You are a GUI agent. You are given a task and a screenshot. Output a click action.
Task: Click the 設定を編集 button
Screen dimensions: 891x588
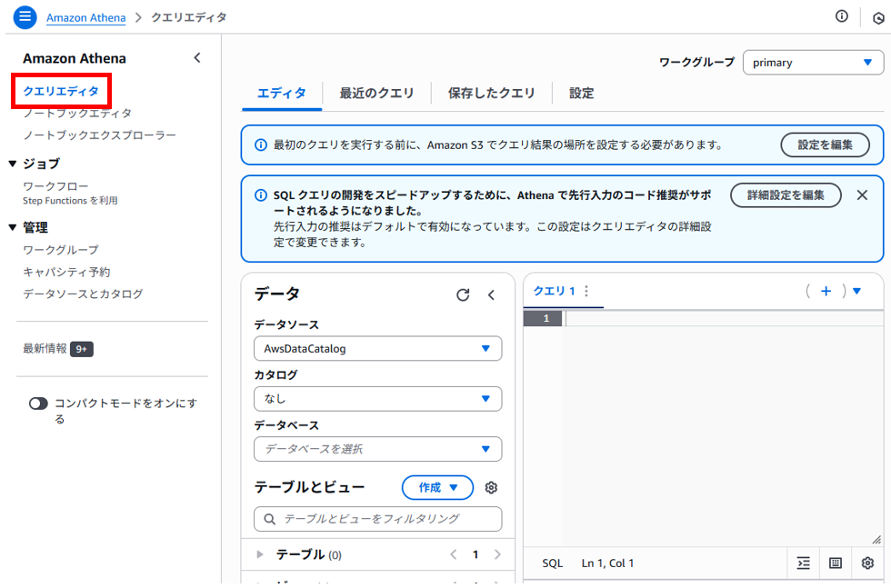pos(825,145)
